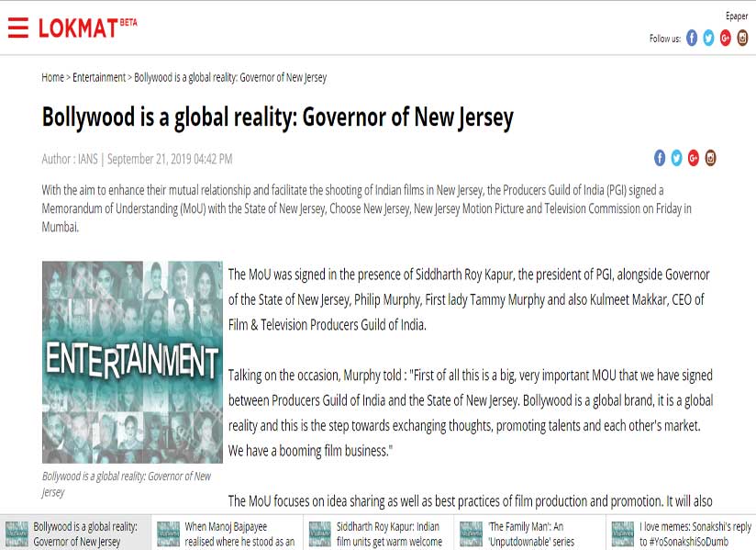Open the header Facebook follow icon
Image resolution: width=756 pixels, height=550 pixels.
click(x=692, y=38)
